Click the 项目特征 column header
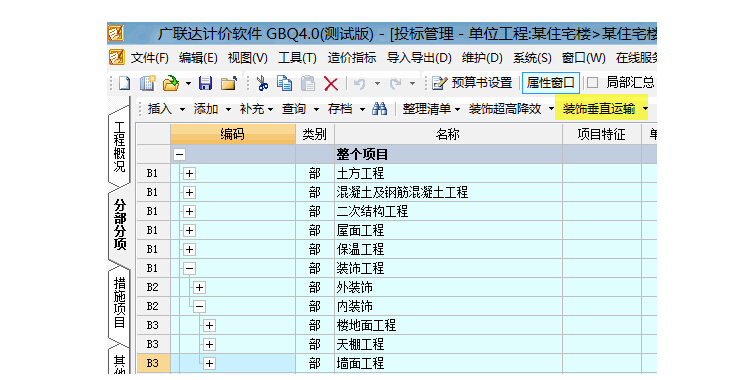This screenshot has width=747, height=380. 602,134
